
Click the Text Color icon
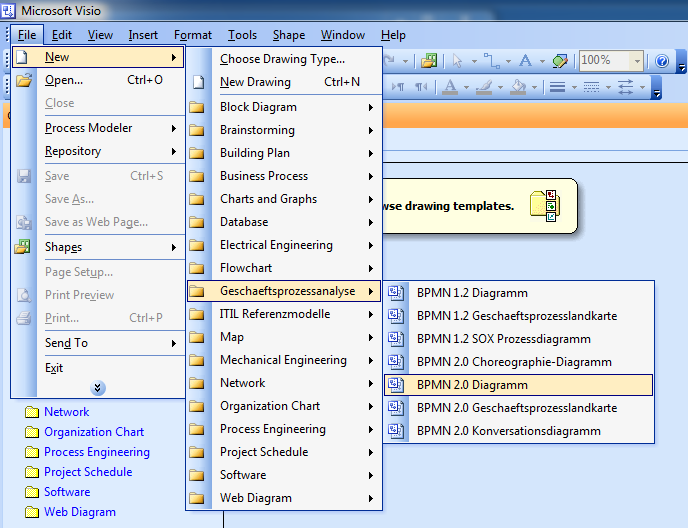coord(450,87)
